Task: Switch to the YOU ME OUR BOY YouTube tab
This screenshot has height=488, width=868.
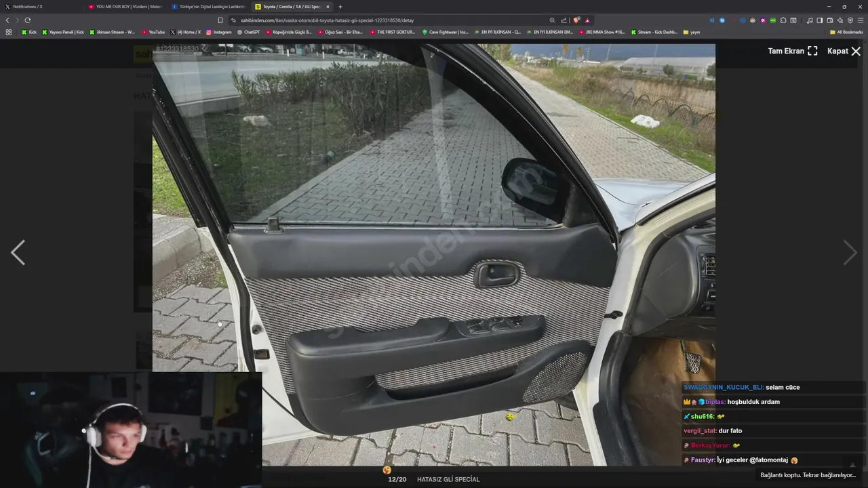Action: point(125,7)
